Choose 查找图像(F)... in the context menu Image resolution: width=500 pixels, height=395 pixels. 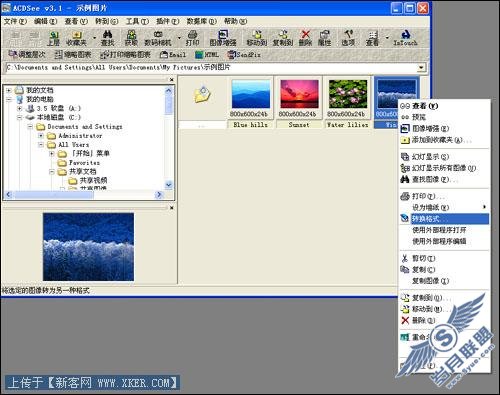click(444, 179)
